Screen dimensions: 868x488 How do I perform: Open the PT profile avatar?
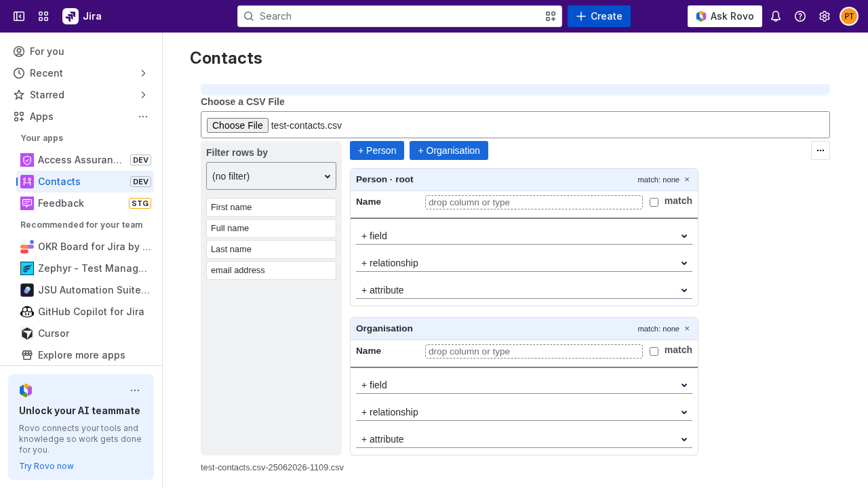[x=849, y=16]
